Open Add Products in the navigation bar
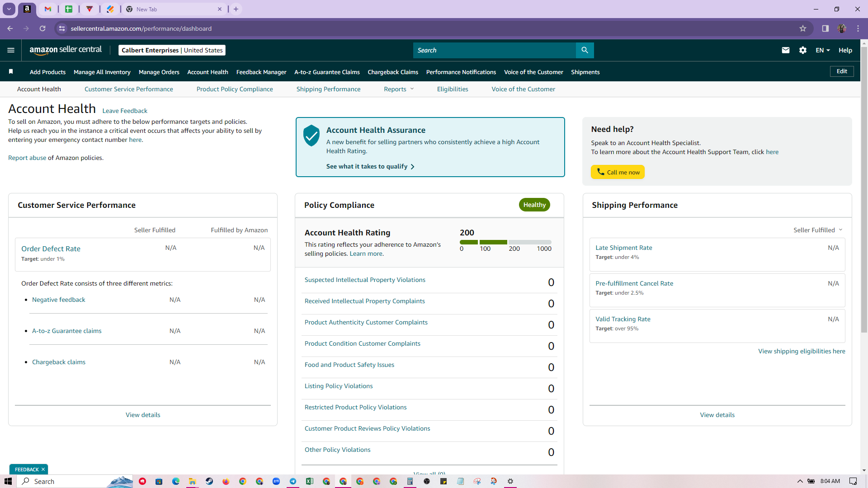The width and height of the screenshot is (868, 488). point(47,72)
